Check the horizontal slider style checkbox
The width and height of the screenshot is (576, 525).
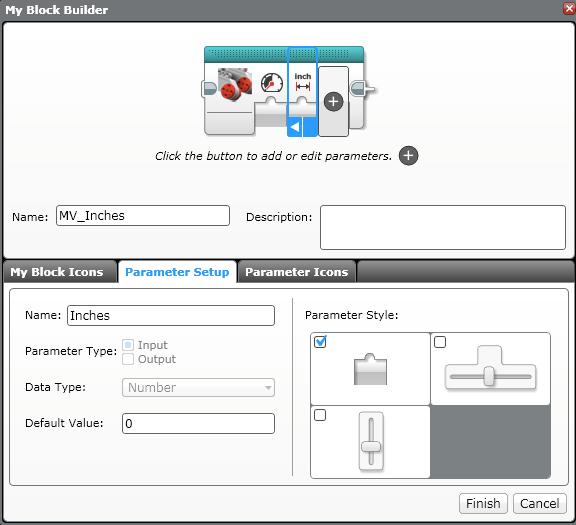click(440, 342)
